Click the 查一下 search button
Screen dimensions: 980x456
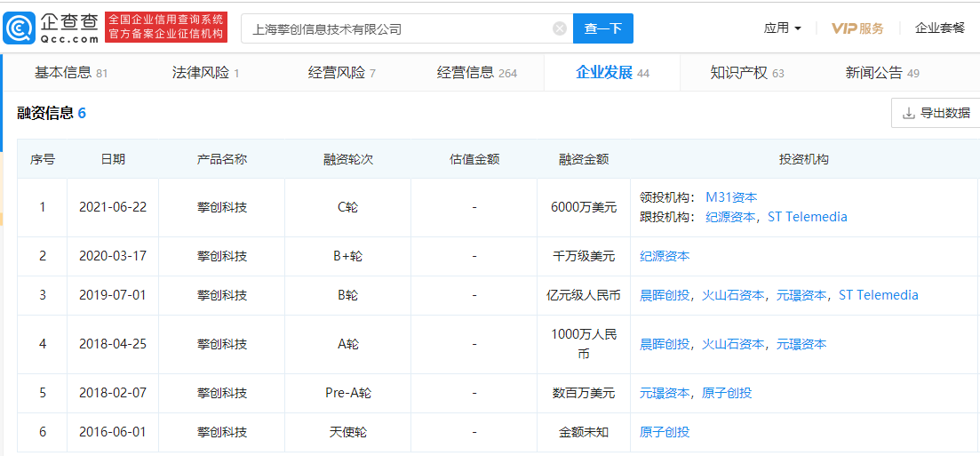pyautogui.click(x=602, y=28)
